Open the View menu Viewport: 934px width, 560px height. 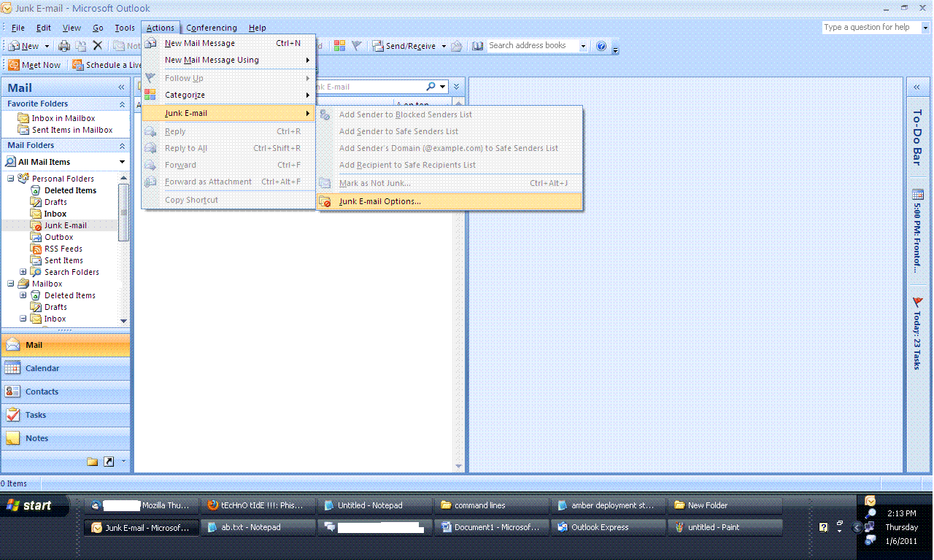72,28
